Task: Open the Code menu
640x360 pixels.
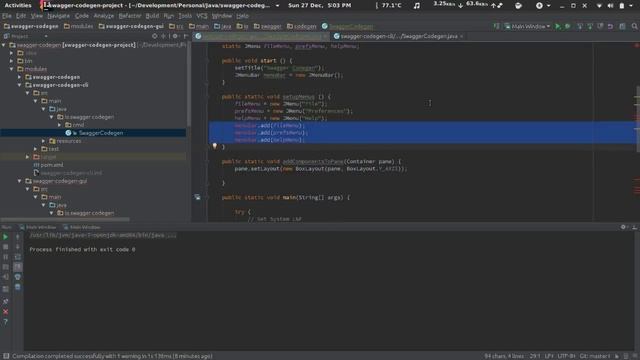Action: coord(82,16)
